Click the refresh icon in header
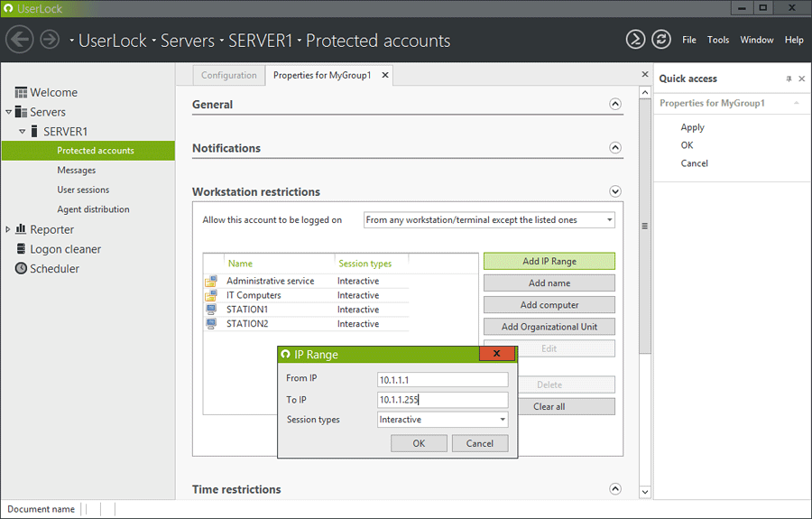 tap(661, 40)
